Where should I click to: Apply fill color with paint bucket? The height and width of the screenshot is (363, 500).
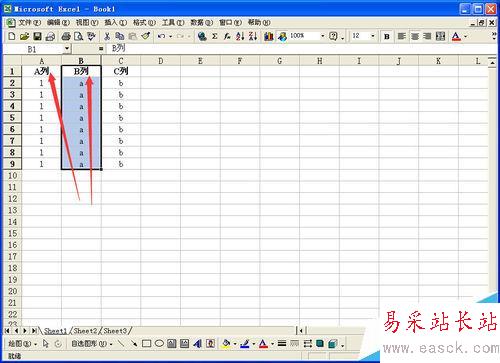tap(226, 344)
